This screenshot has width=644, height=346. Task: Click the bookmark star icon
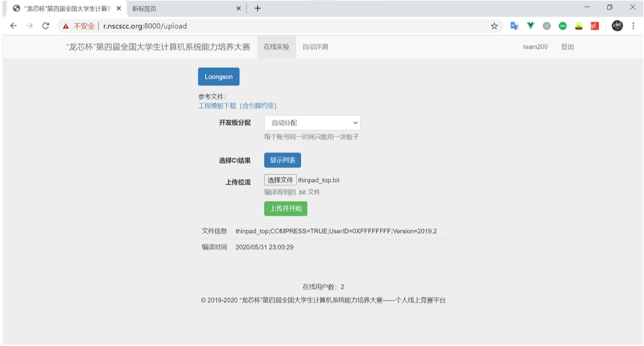point(494,26)
